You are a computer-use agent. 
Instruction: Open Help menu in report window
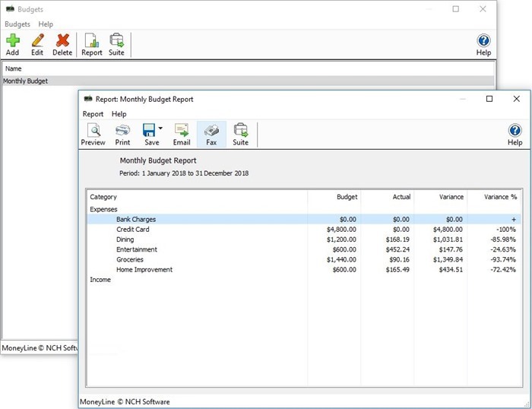click(x=119, y=114)
